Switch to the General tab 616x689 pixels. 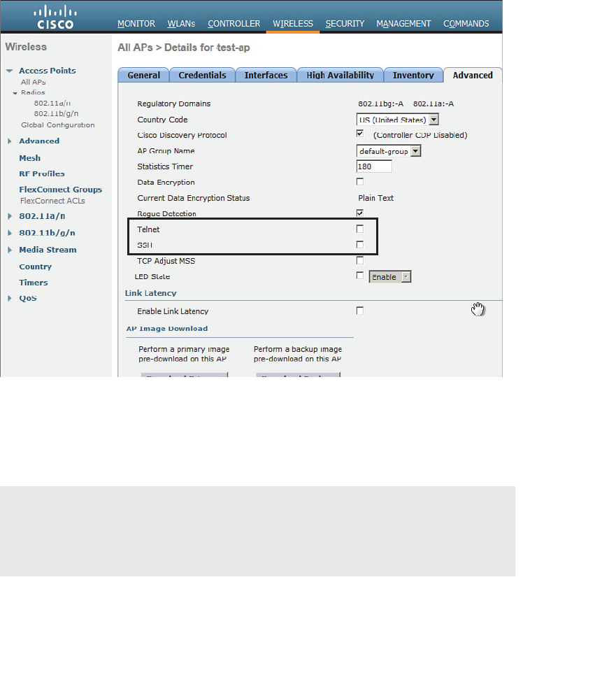[x=143, y=75]
